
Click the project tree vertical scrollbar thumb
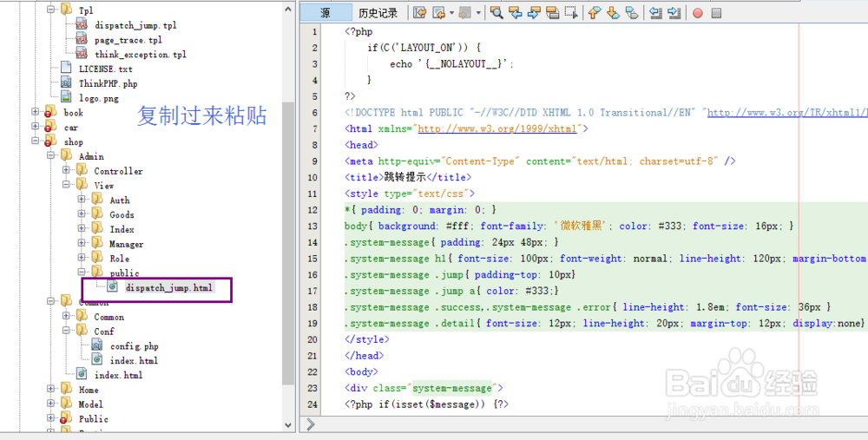point(288,244)
